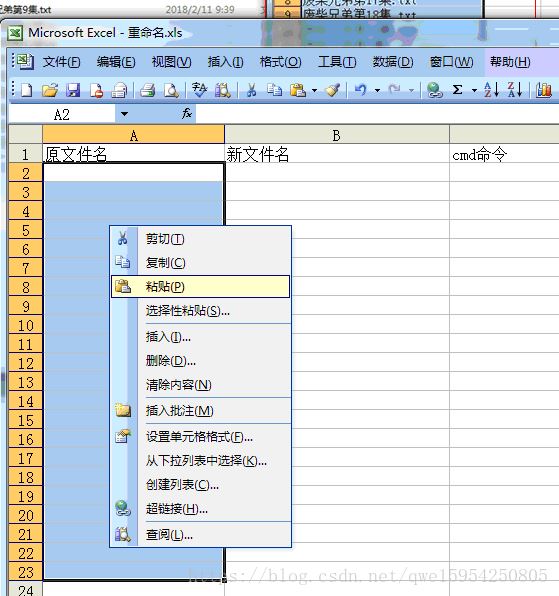Choose 插入批注(M) in the context menu
559x596 pixels.
(201, 411)
